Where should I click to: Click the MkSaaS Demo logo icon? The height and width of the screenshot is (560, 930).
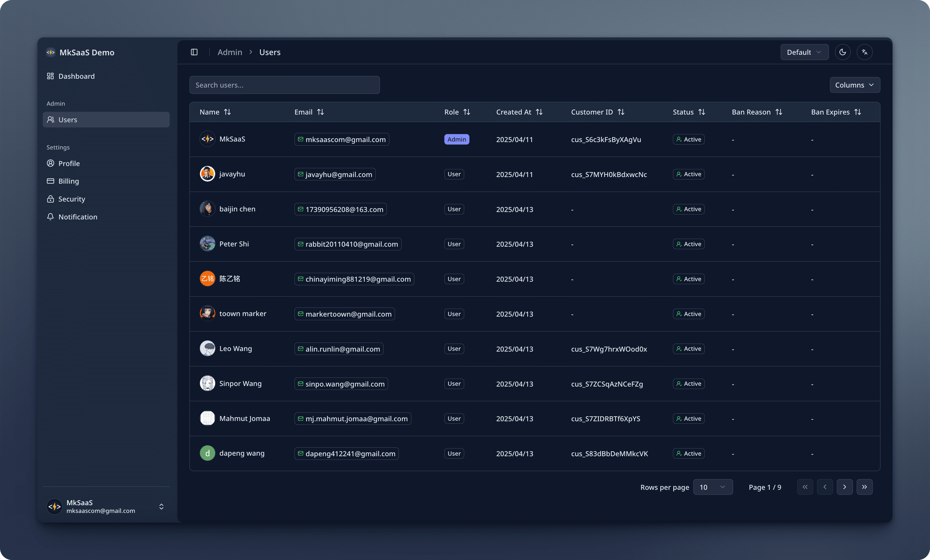51,52
